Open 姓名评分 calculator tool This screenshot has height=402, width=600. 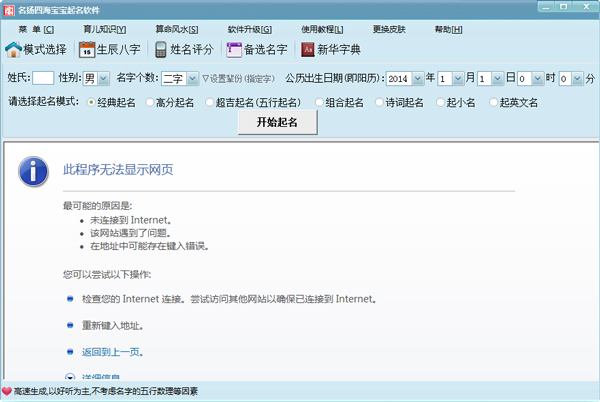tap(161, 49)
